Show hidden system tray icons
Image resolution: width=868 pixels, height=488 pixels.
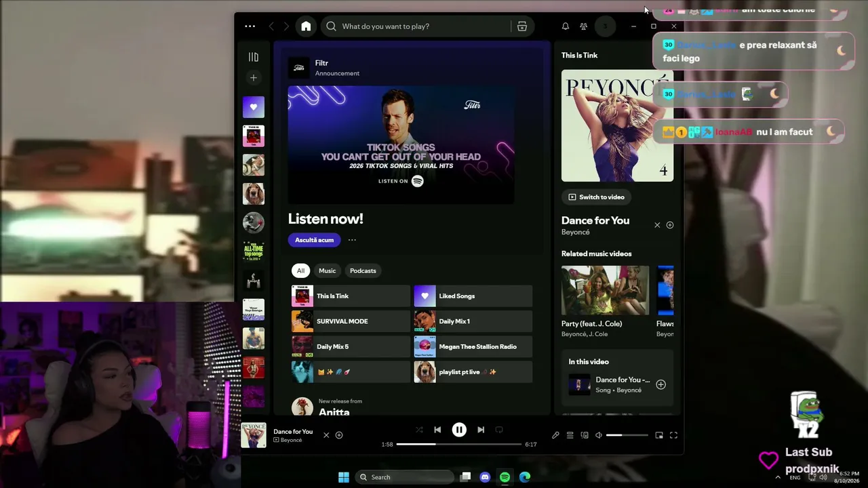pyautogui.click(x=778, y=477)
